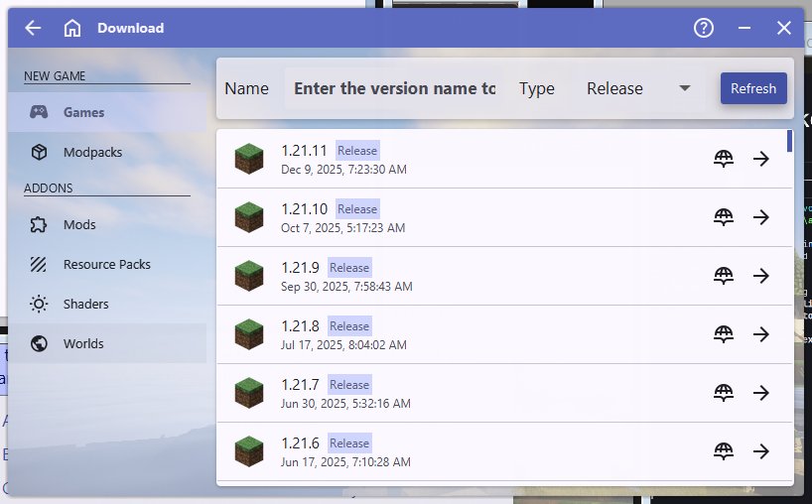Click the grass block icon for 1.21.11

point(249,159)
